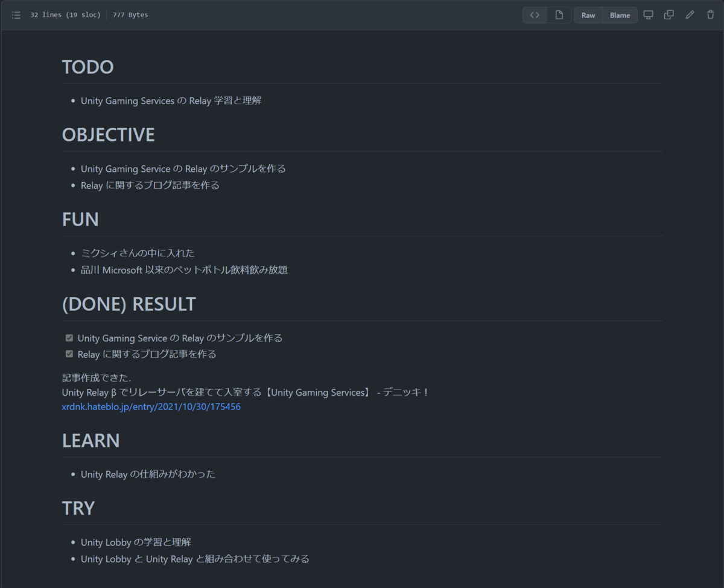Open the Raw file view
The image size is (724, 588).
[588, 15]
